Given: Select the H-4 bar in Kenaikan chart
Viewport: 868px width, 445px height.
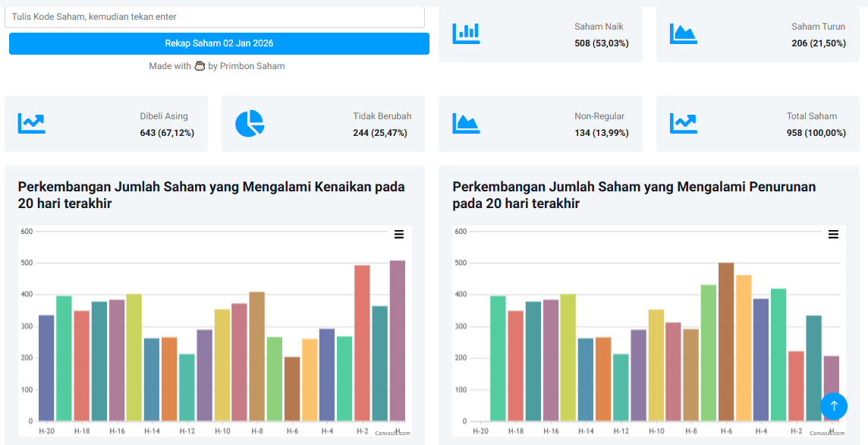Looking at the screenshot, I should tap(327, 374).
